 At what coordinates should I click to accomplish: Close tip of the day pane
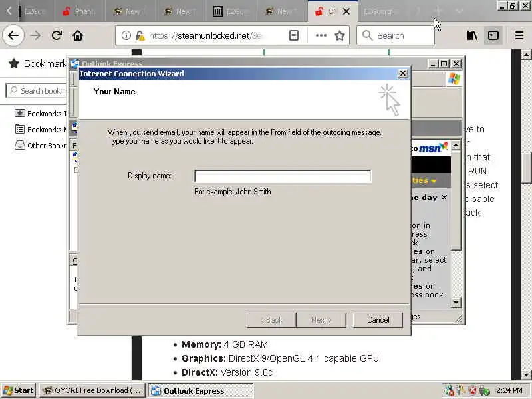[x=444, y=197]
